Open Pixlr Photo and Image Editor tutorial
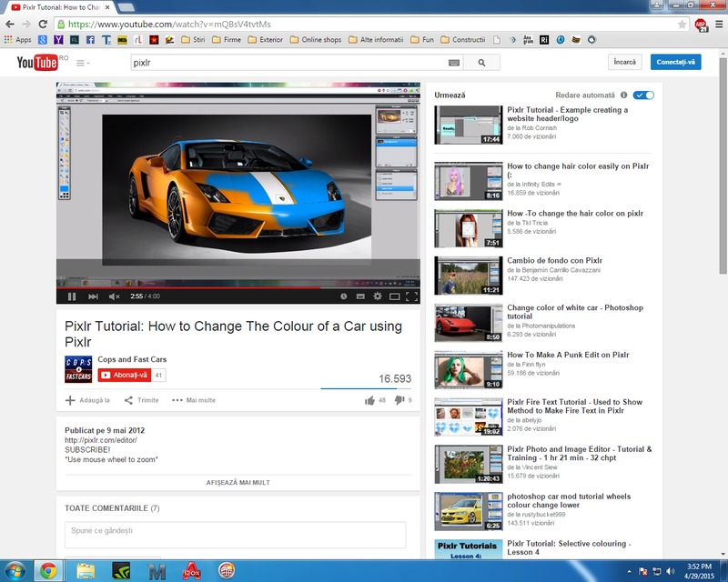 pos(579,454)
